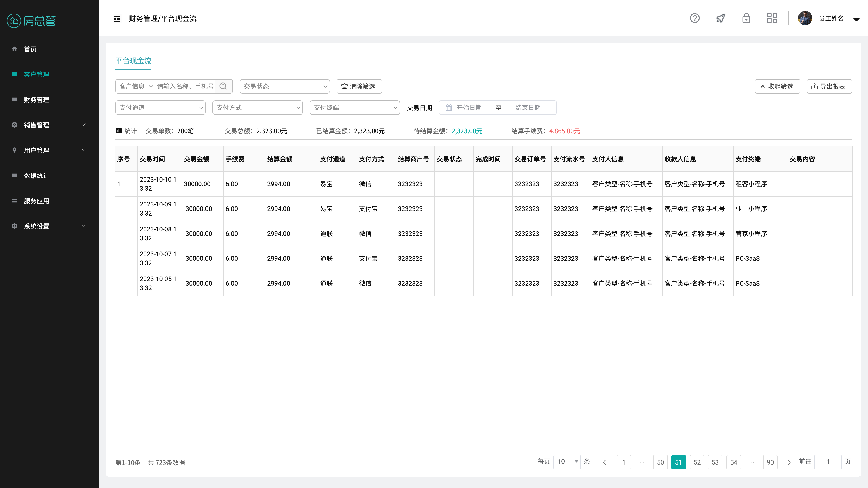Screen dimensions: 868x488
Task: Click the icon beside 客户管理
Action: pos(14,74)
